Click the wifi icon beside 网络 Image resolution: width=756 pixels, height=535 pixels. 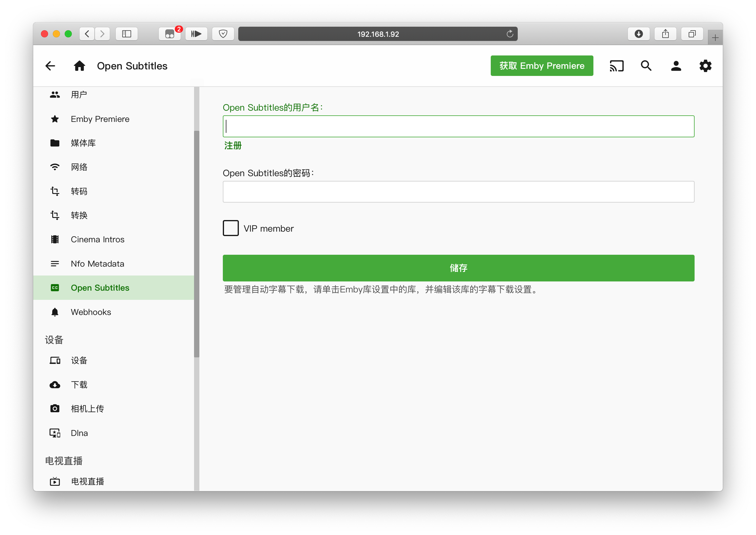point(55,167)
